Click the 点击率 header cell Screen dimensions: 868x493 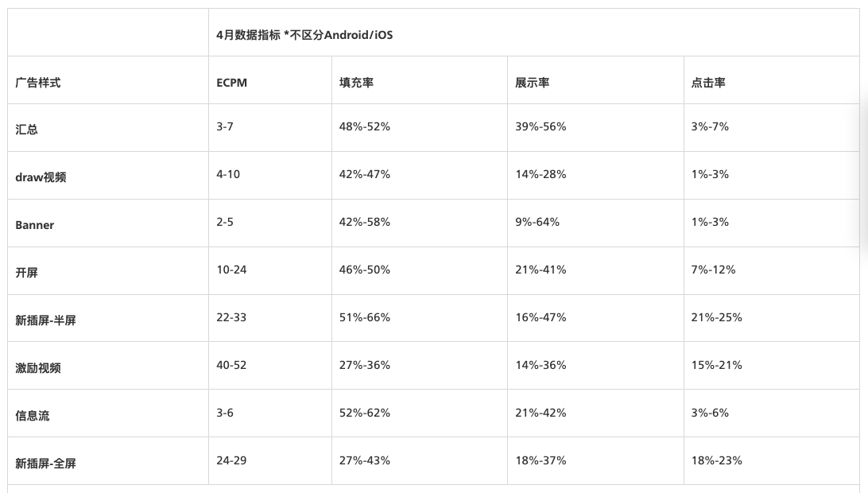[708, 83]
